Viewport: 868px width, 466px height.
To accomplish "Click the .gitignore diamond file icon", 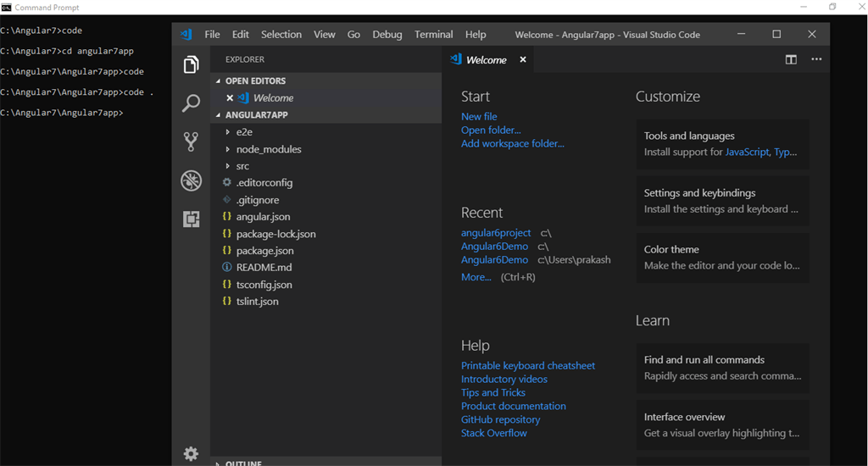I will coord(227,199).
